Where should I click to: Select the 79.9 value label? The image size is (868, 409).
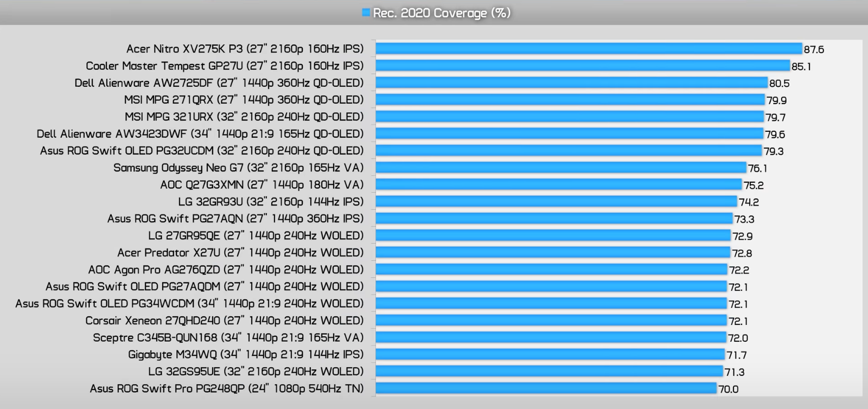point(777,100)
